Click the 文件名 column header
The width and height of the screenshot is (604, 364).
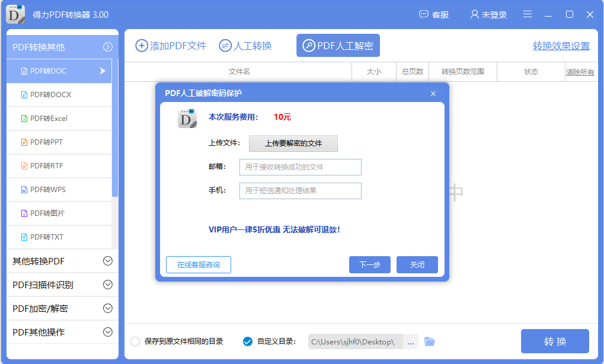(239, 72)
